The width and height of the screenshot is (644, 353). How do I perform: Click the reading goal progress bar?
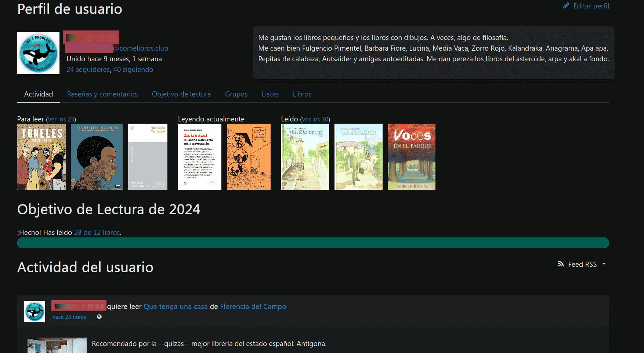pyautogui.click(x=313, y=243)
